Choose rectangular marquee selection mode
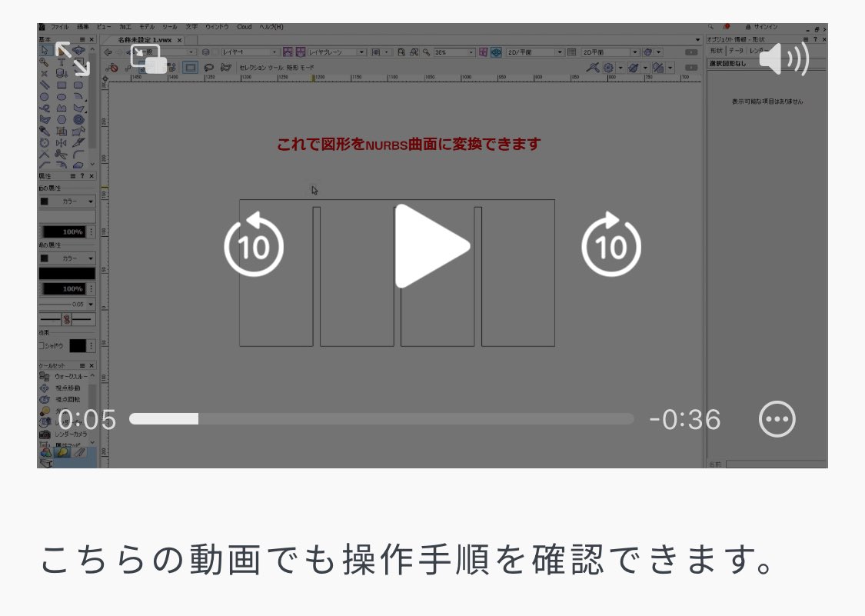This screenshot has width=865, height=616. tap(191, 68)
